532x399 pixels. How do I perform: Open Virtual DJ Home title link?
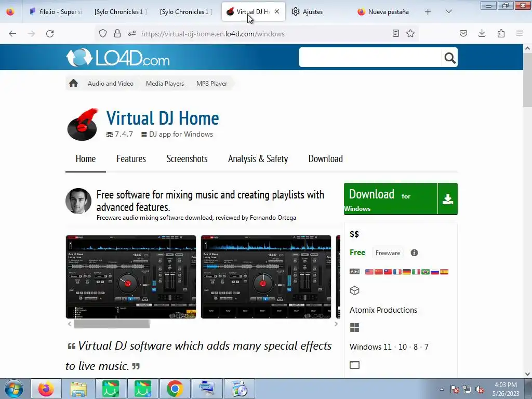[163, 118]
